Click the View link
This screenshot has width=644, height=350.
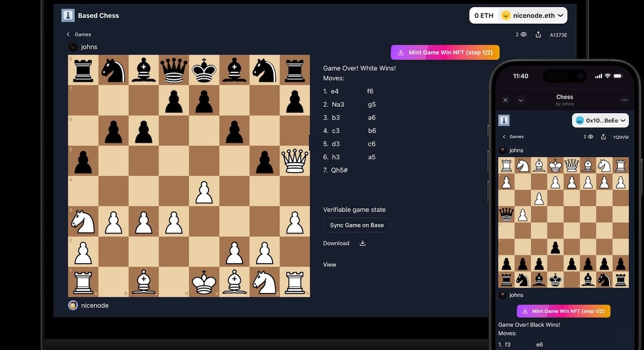coord(330,265)
